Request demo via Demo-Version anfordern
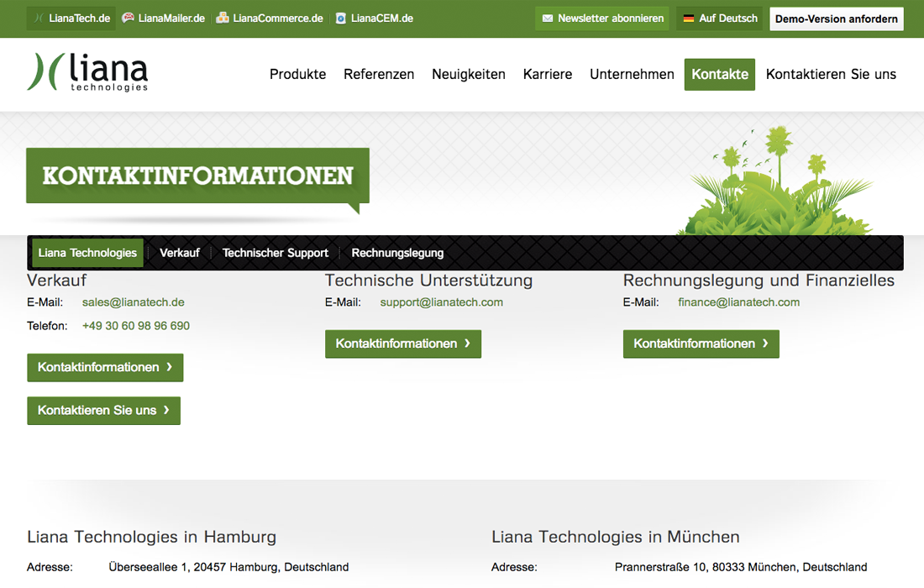The width and height of the screenshot is (924, 588). point(836,18)
